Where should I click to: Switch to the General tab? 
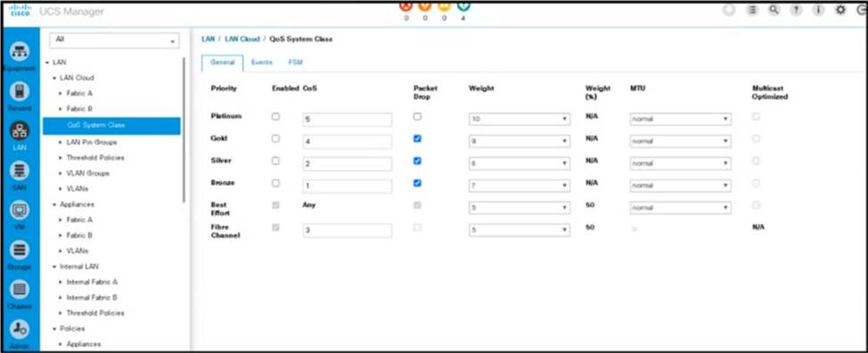222,62
